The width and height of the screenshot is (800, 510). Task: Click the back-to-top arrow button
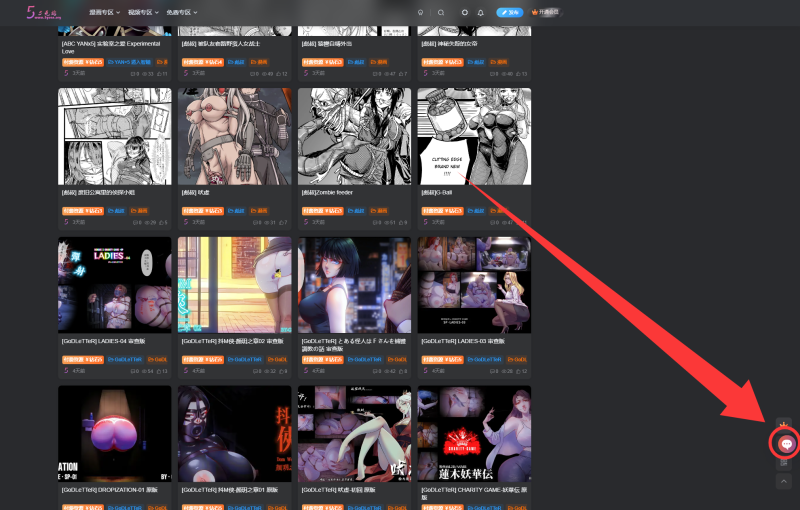pos(784,481)
